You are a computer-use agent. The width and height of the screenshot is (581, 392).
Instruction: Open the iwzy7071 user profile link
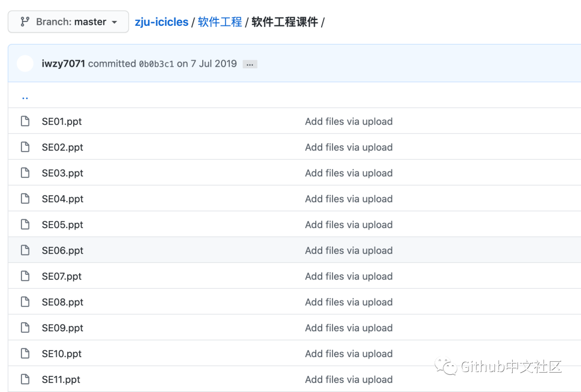63,63
